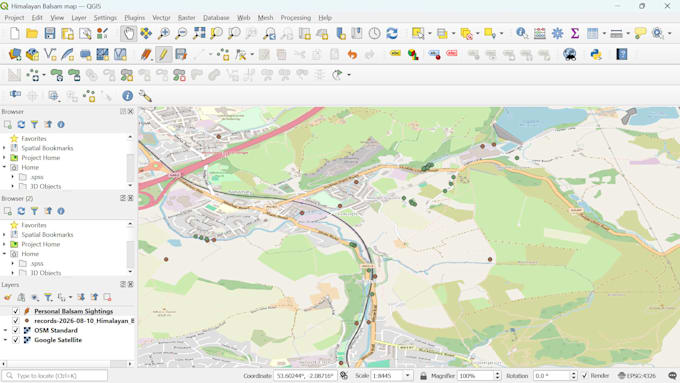Expand the Google Satellite layer node
The height and width of the screenshot is (383, 680).
tap(5, 340)
